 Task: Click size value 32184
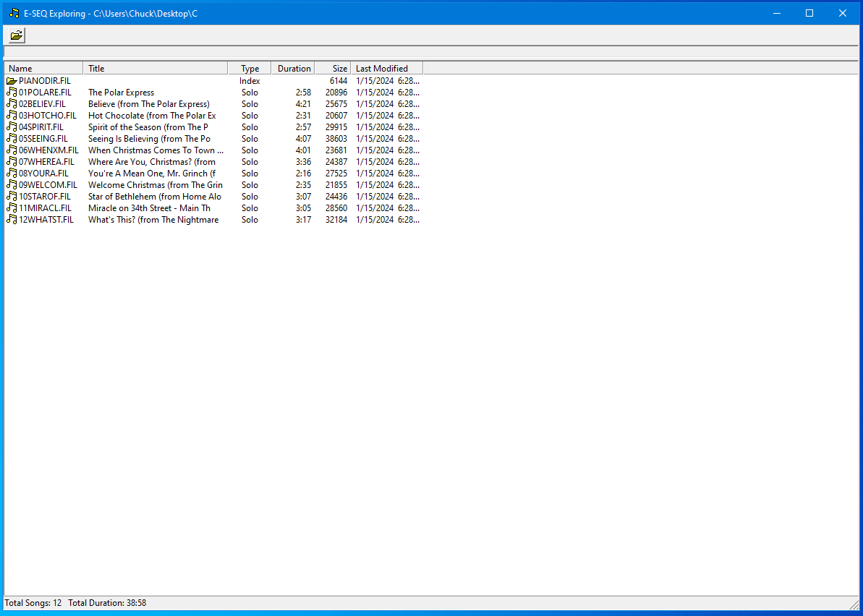pyautogui.click(x=336, y=220)
